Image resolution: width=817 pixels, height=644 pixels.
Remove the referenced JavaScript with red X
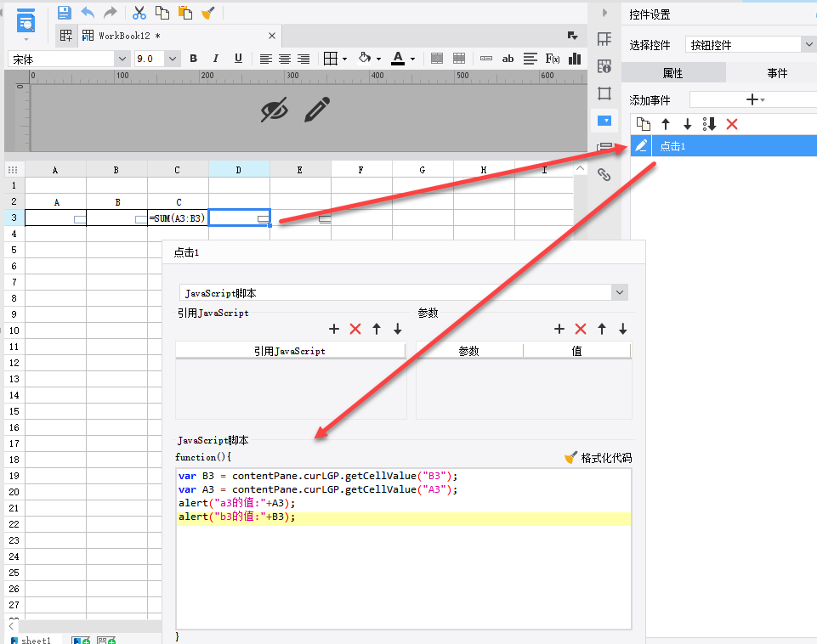(x=355, y=329)
